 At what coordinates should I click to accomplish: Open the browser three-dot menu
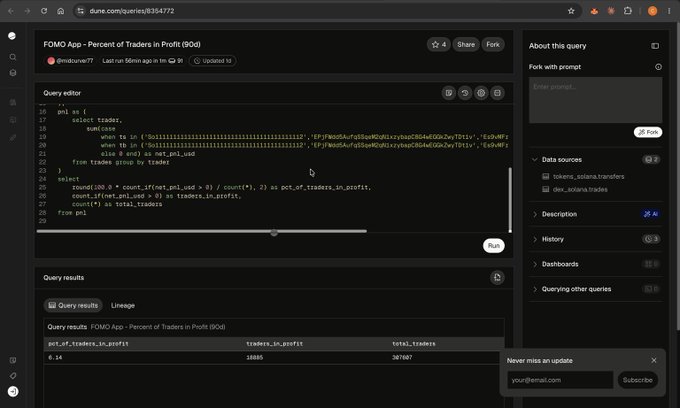click(x=669, y=11)
